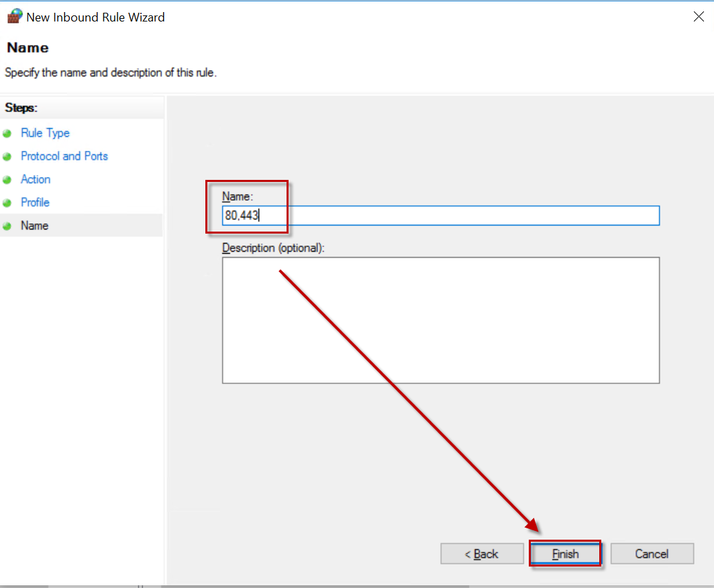Click the green bullet beside Name step

(x=7, y=226)
